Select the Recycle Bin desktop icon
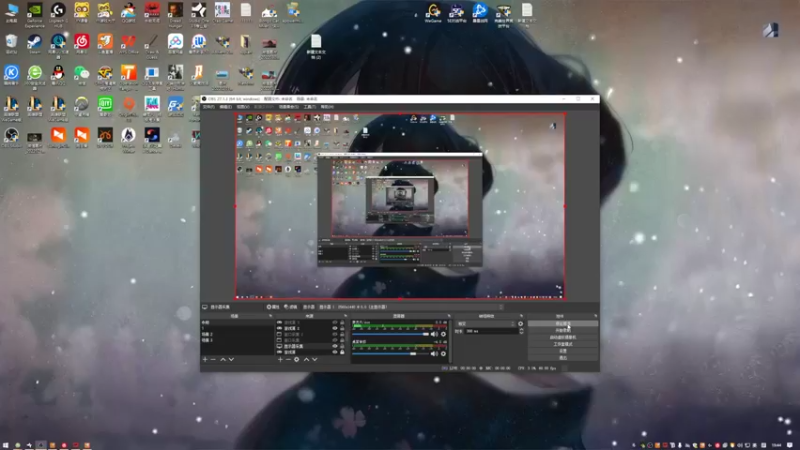 (x=11, y=42)
